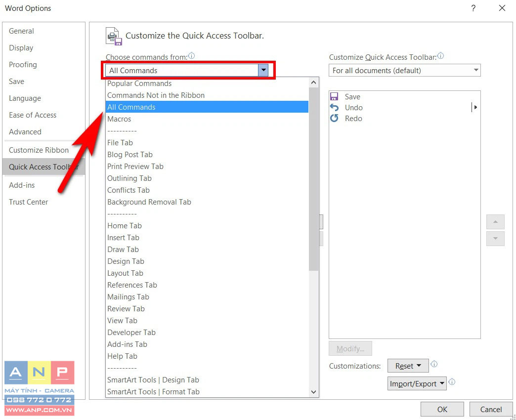The height and width of the screenshot is (420, 516).
Task: Select Home Tab in the list
Action: 207,226
